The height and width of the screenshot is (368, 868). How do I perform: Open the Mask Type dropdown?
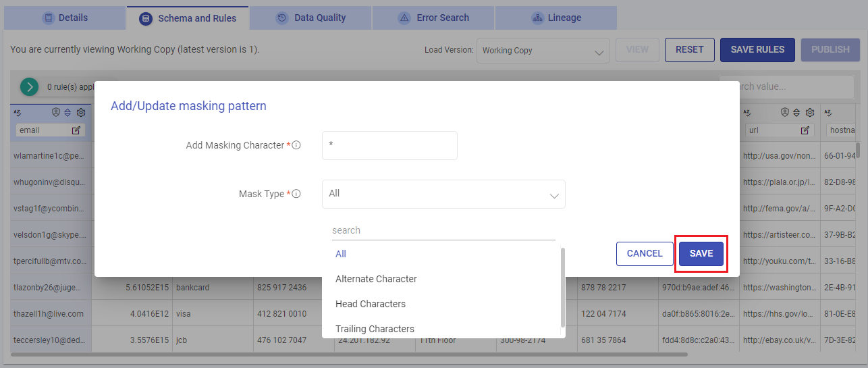point(443,194)
